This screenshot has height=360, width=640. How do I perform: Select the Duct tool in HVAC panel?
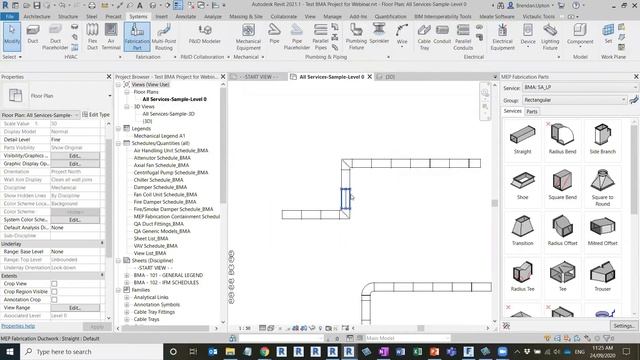33,34
